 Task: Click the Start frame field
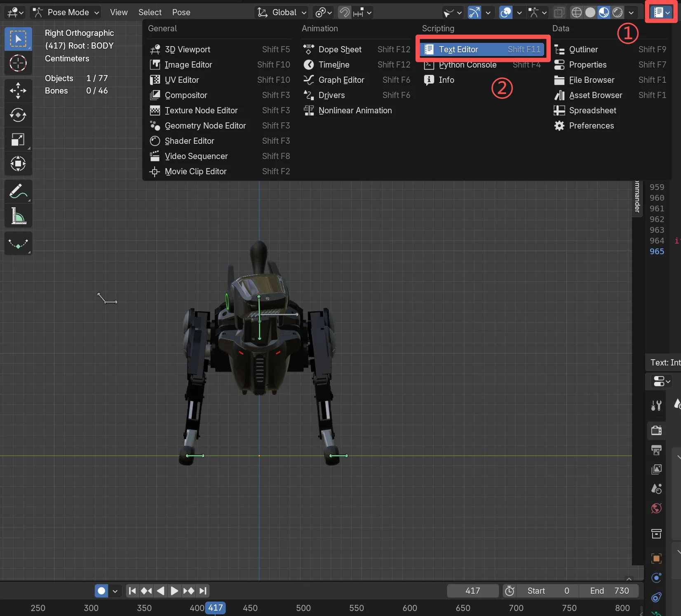coord(548,591)
